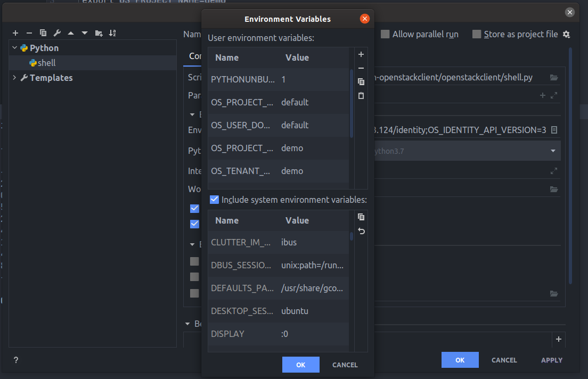This screenshot has height=379, width=588.
Task: Move configuration up with arrow icon
Action: pyautogui.click(x=71, y=33)
